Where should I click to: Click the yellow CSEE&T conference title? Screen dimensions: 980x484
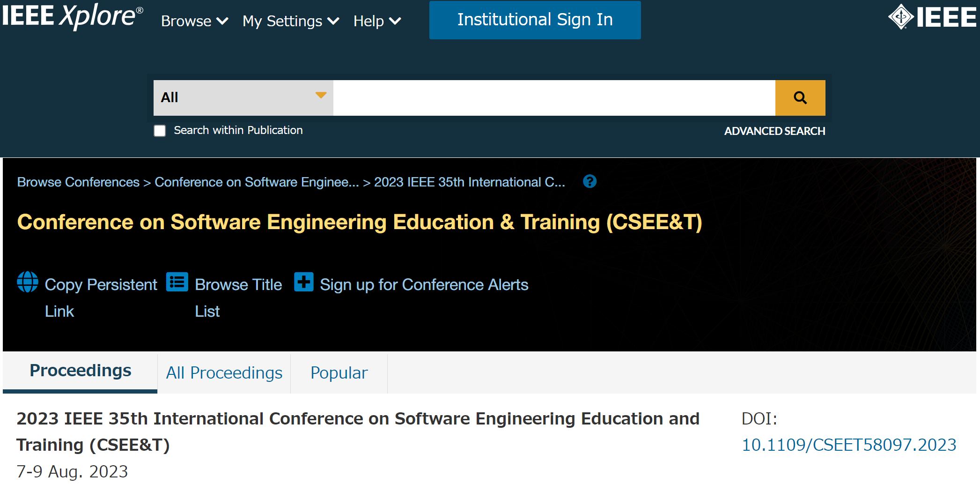pos(360,222)
